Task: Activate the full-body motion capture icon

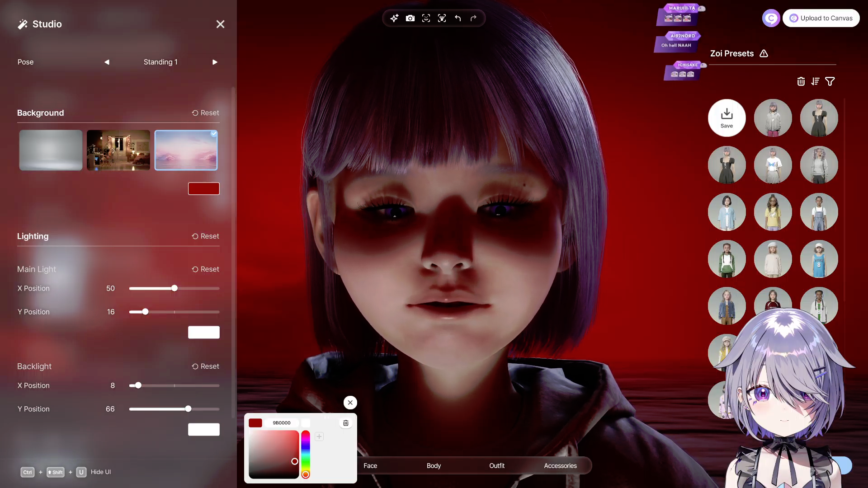Action: [x=442, y=18]
